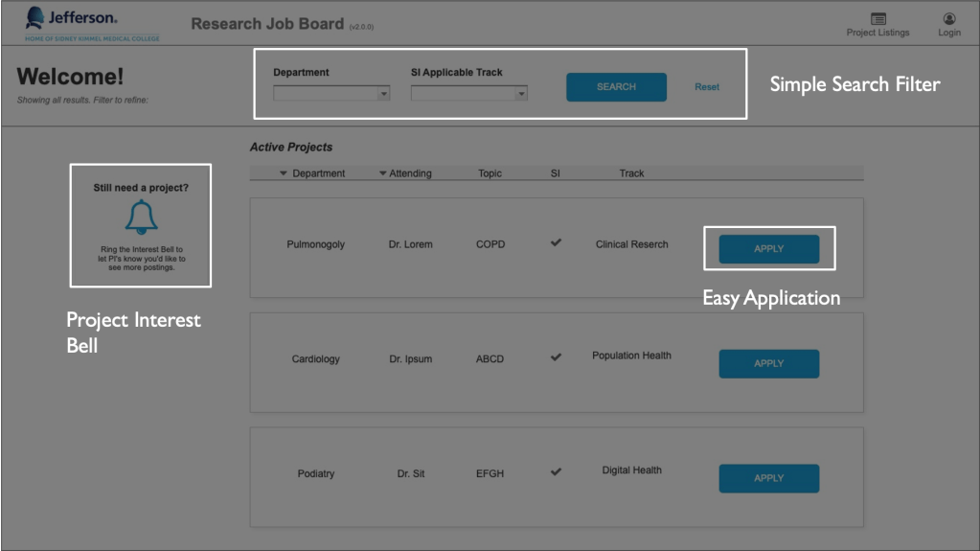Open Project Listings icon in header

(877, 19)
